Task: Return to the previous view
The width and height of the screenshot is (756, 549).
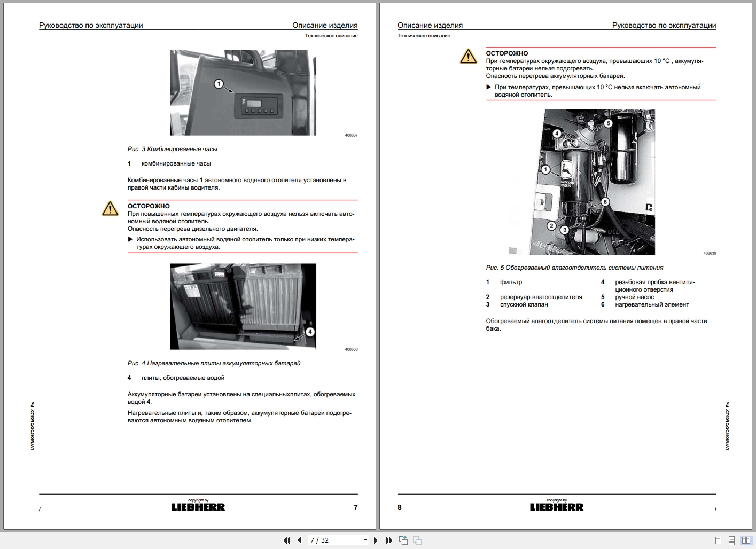Action: pyautogui.click(x=403, y=540)
